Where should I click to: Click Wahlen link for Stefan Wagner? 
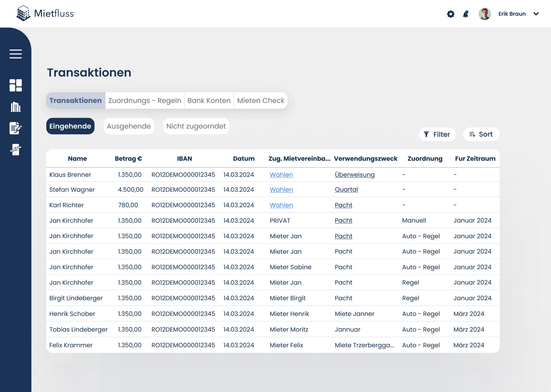[x=281, y=190]
